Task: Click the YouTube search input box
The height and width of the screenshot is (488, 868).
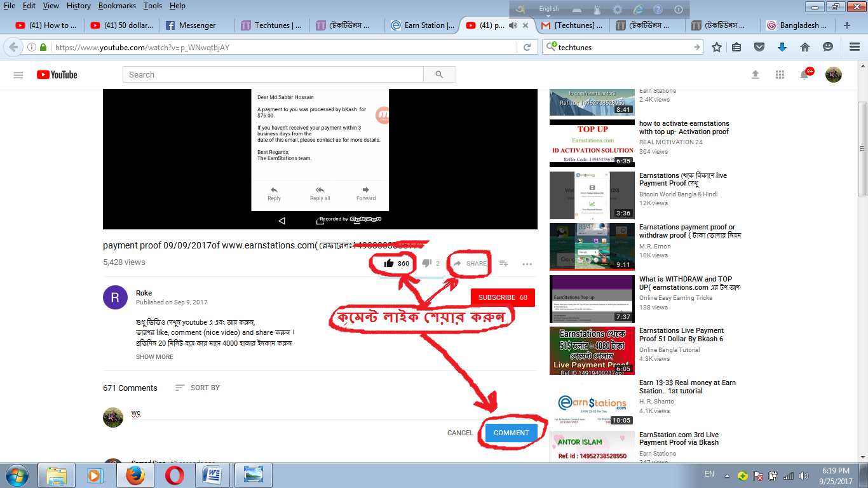Action: 273,75
